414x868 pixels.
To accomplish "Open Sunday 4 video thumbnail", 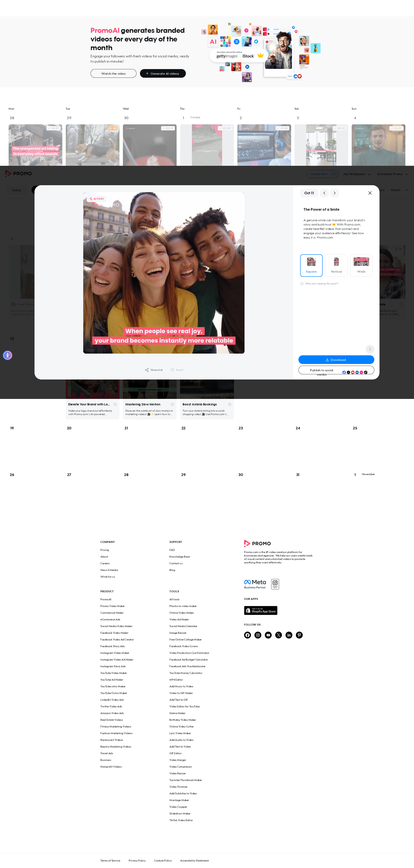I will coord(378,145).
